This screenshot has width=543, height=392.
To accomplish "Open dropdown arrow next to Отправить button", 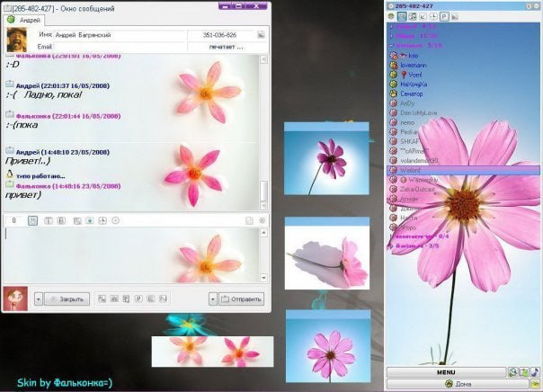I will click(x=213, y=298).
